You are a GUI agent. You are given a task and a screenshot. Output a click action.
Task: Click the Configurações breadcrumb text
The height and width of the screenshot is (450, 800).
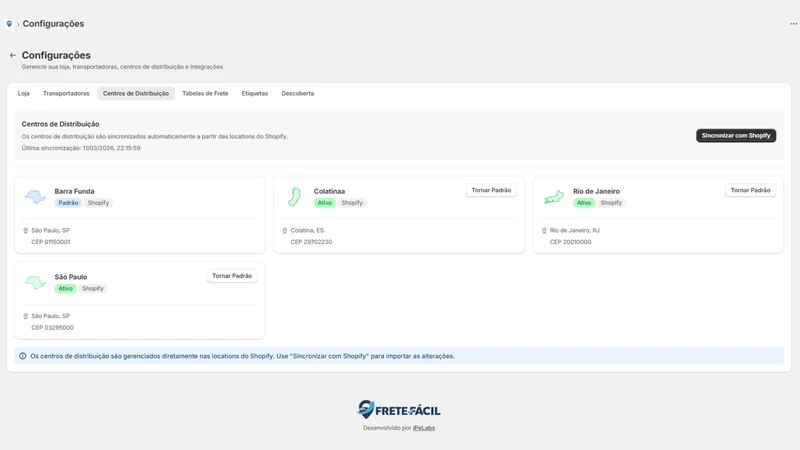coord(53,24)
